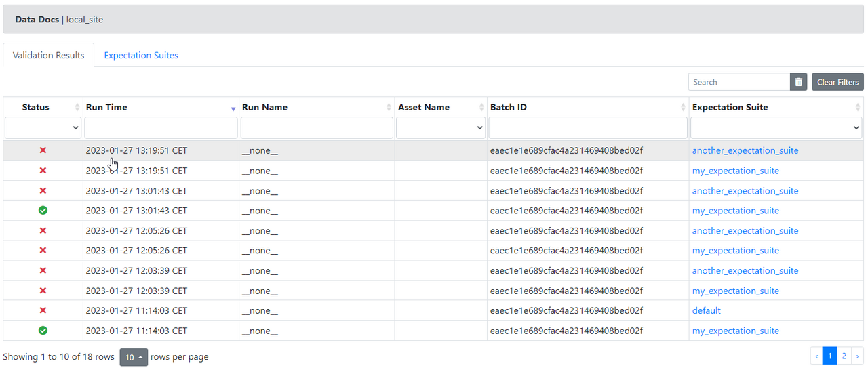Click the Clear Filters button
This screenshot has width=868, height=372.
click(x=837, y=82)
